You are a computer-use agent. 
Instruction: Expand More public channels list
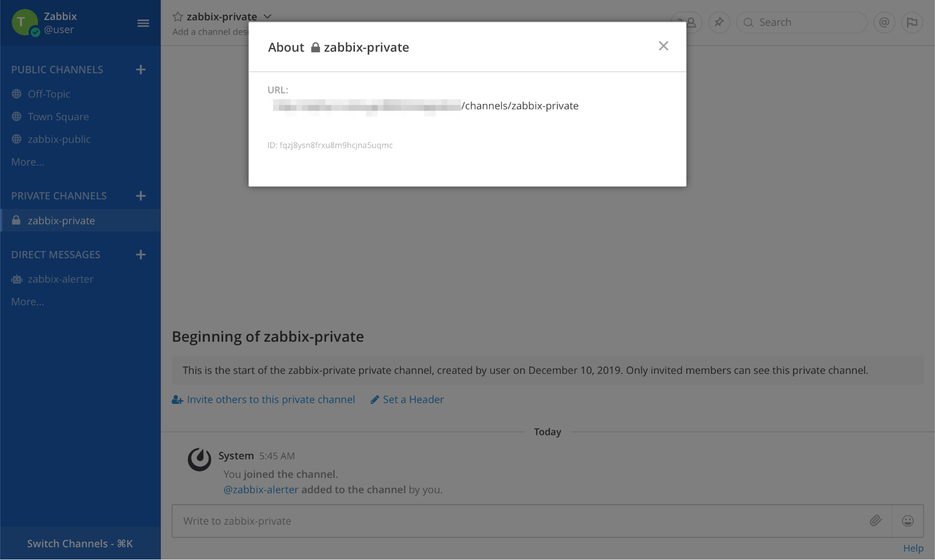(27, 162)
